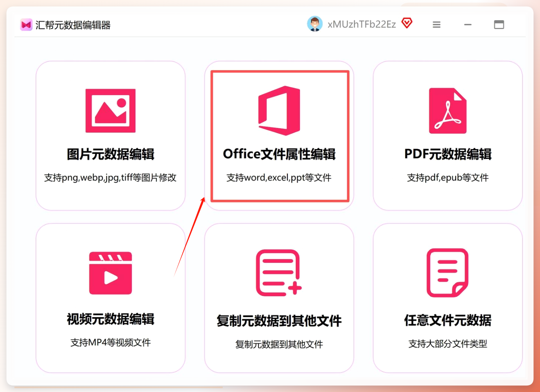
Task: Open Office文件属性编辑 heading
Action: click(279, 154)
